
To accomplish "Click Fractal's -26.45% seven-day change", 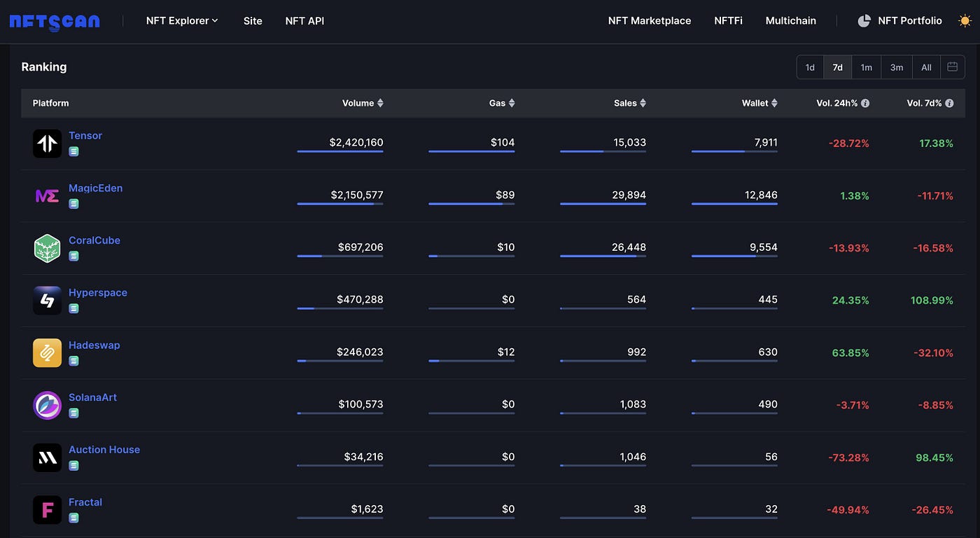I will click(x=932, y=510).
